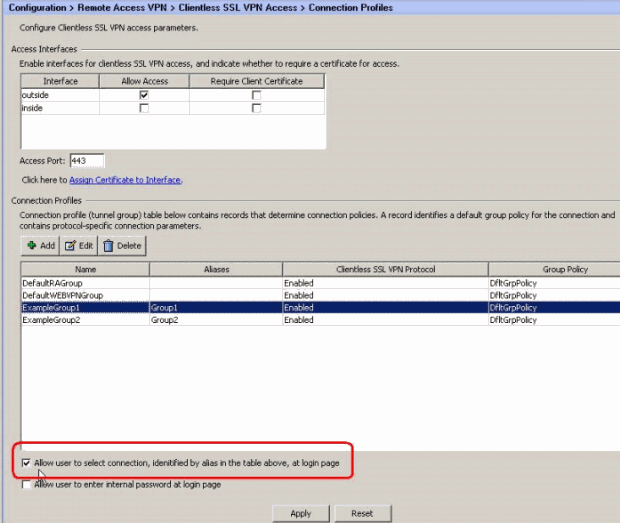The image size is (620, 523).
Task: Click the Add connection profile button
Action: click(x=40, y=246)
